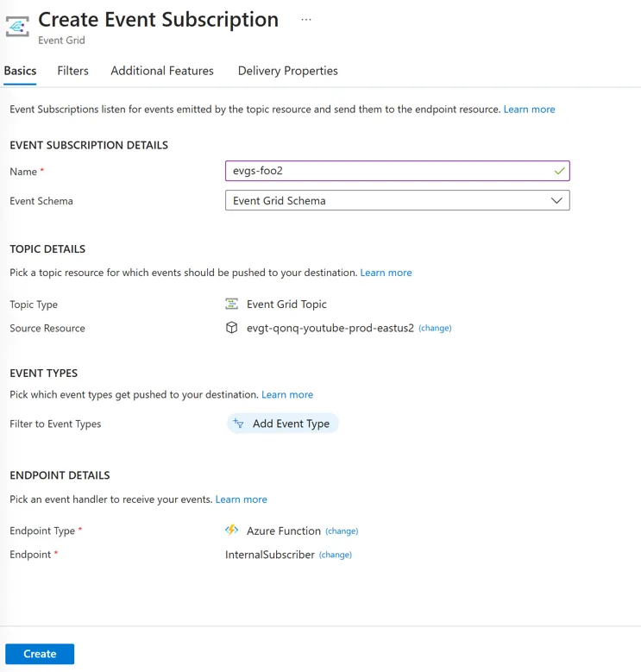Click the Endpoint Type label
641x672 pixels.
click(x=42, y=531)
